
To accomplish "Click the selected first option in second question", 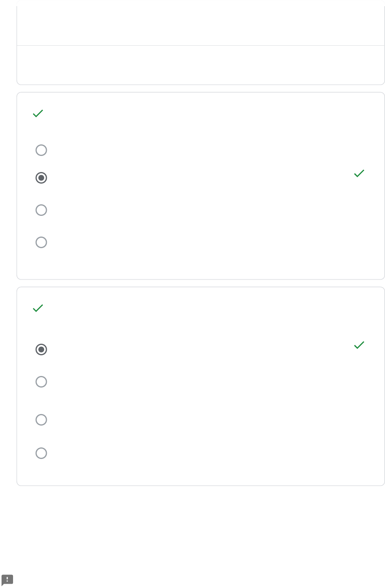I will pos(41,349).
